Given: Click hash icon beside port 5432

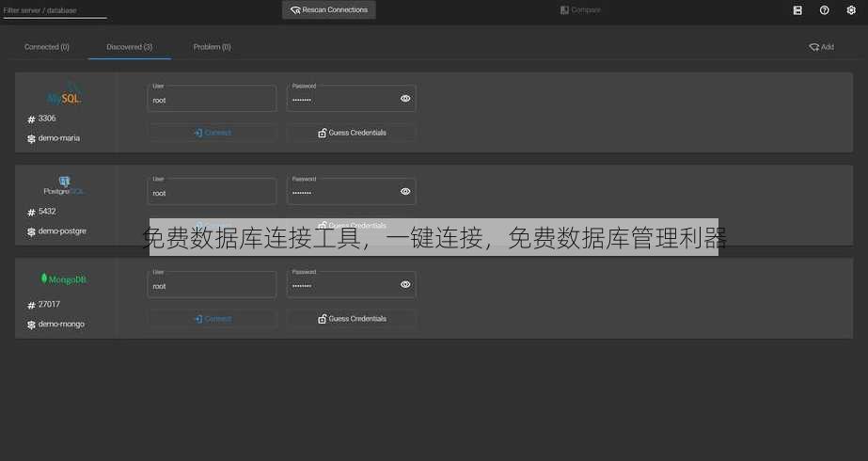Looking at the screenshot, I should click(x=31, y=213).
